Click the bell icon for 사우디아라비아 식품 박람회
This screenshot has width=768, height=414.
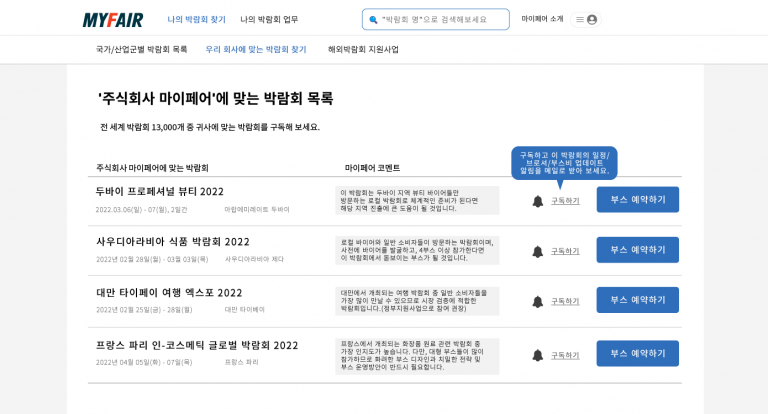(538, 251)
